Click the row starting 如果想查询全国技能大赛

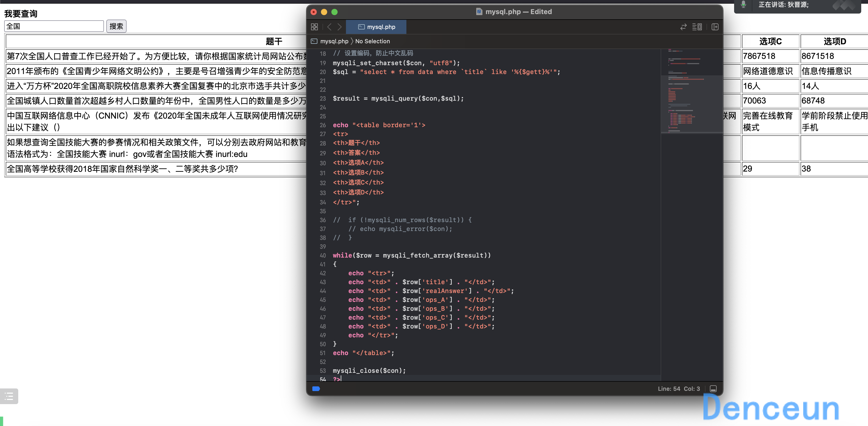tap(156, 148)
